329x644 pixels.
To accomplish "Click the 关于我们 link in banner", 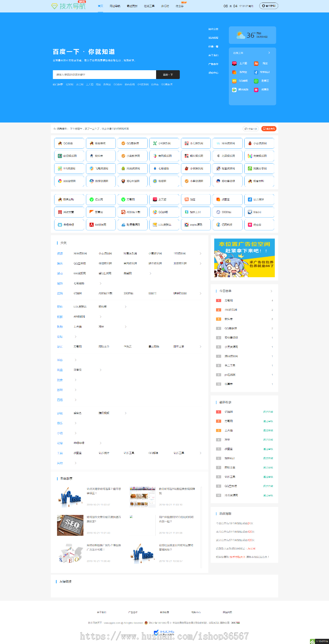I will pyautogui.click(x=213, y=55).
